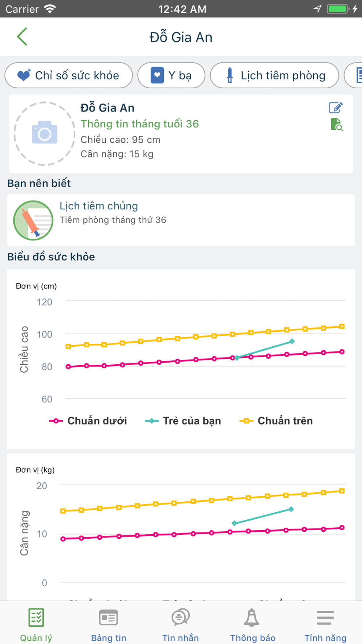Toggle the Trẻ của bạn legend entry

pyautogui.click(x=183, y=421)
